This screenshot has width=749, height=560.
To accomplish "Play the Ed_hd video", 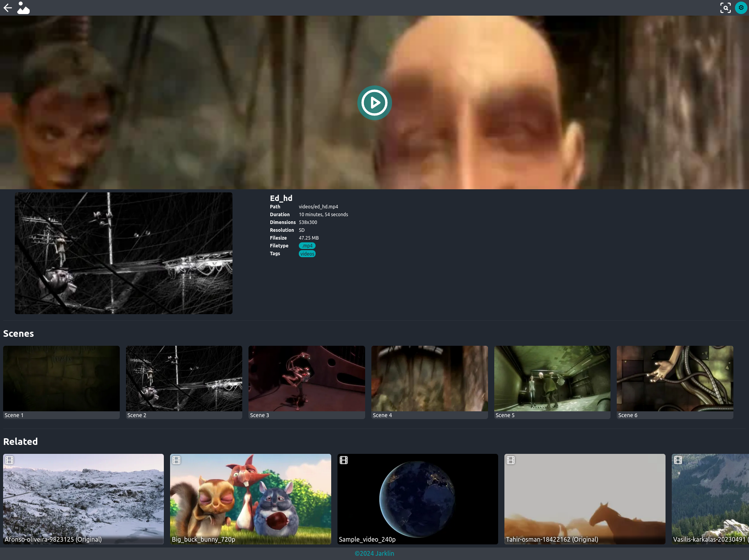I will [x=374, y=102].
